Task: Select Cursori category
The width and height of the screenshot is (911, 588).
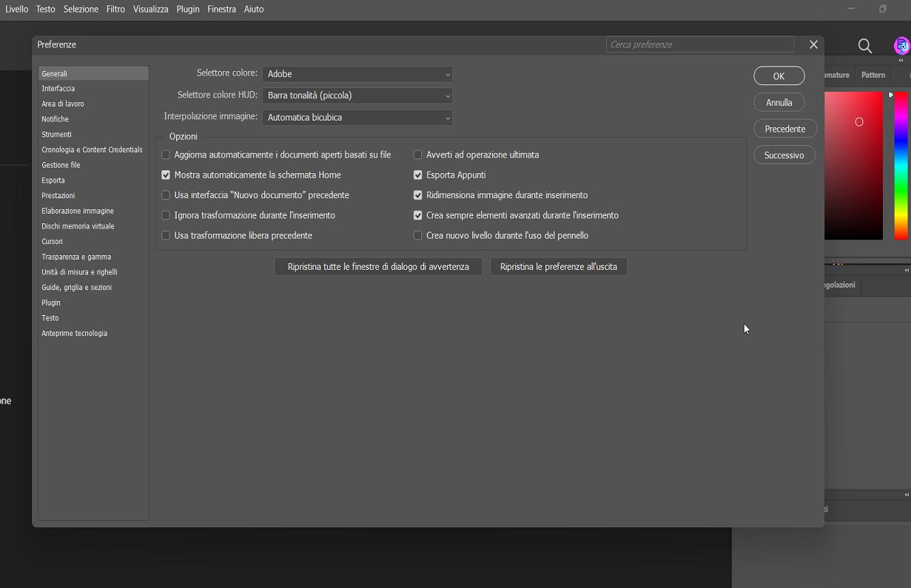Action: 93,241
